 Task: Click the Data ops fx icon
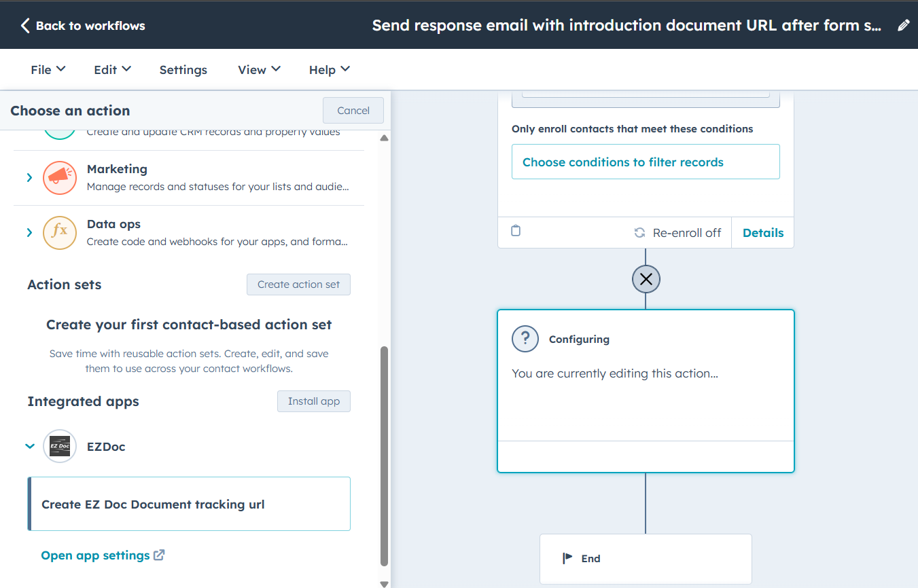coord(60,232)
